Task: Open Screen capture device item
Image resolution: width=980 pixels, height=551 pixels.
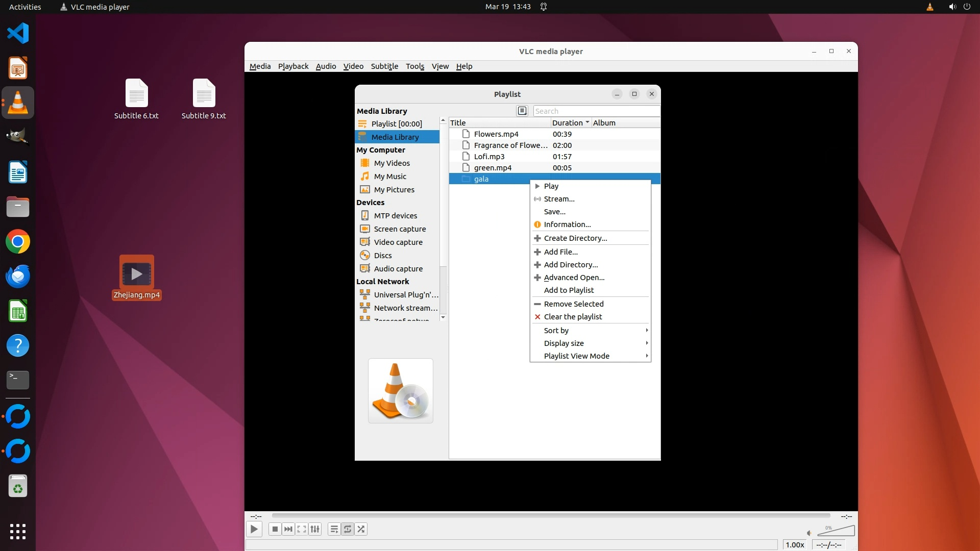Action: [x=399, y=229]
